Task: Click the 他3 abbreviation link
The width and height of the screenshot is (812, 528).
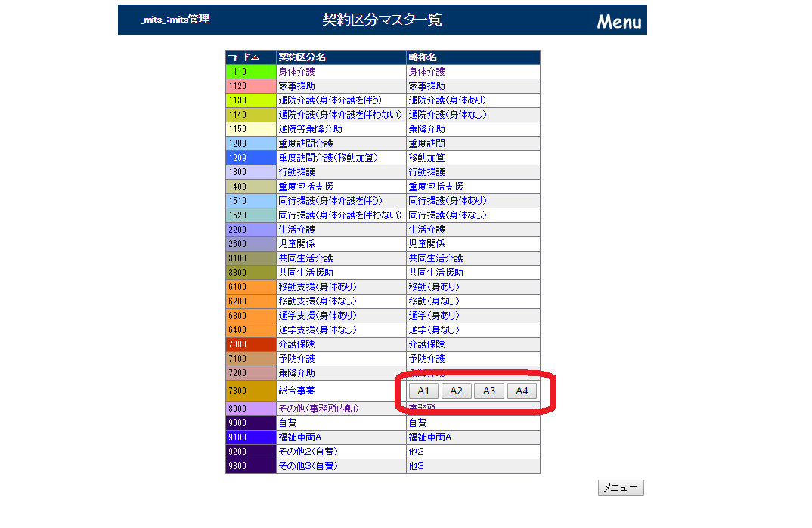Action: coord(417,466)
